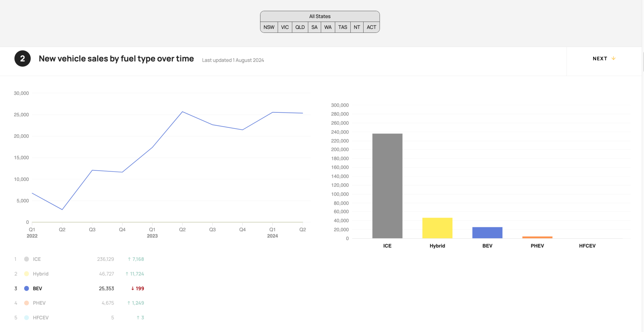Filter data to QLD
This screenshot has width=644, height=332.
coord(300,27)
